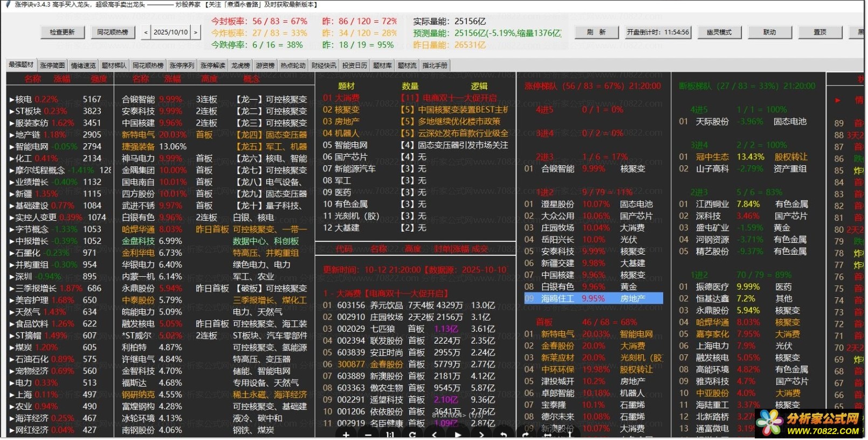Click the 同花顺热榜 toolbar button
The height and width of the screenshot is (440, 868).
(x=113, y=32)
